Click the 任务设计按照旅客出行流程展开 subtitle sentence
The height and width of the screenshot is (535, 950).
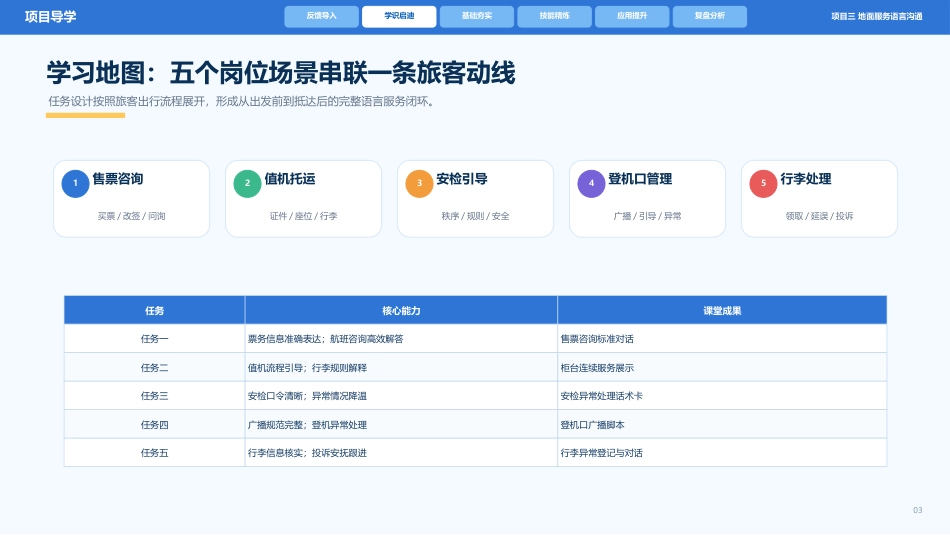pos(242,101)
